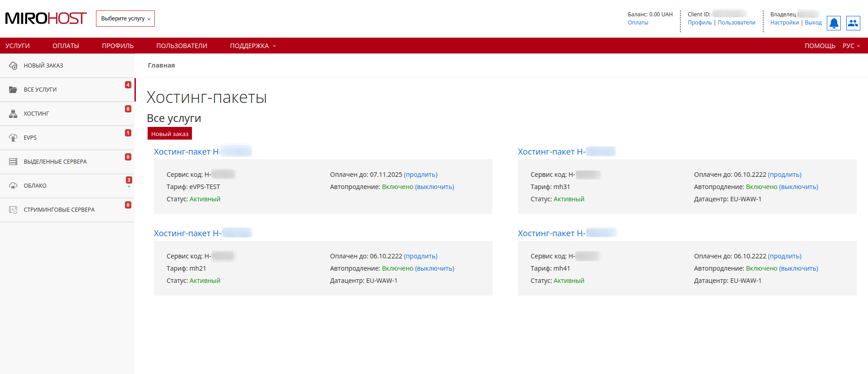Click the 'Хостинг-пакеты' heading
This screenshot has width=868, height=374.
[x=207, y=97]
